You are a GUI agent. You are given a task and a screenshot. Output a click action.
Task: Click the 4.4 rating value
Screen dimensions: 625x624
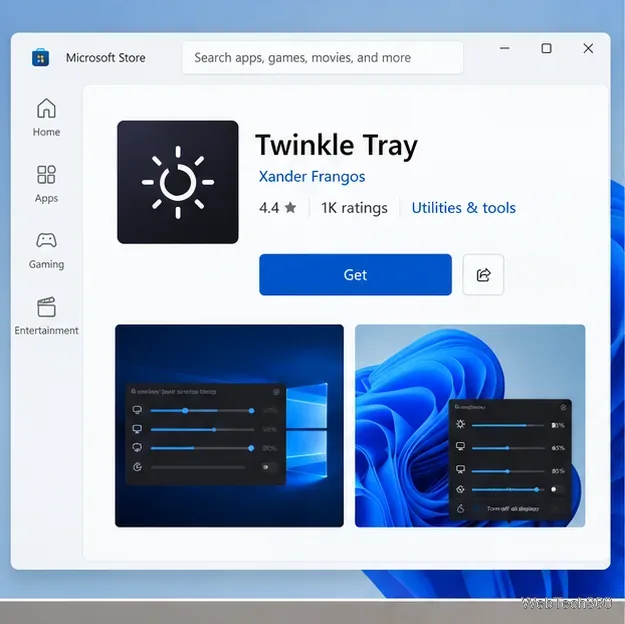[269, 208]
